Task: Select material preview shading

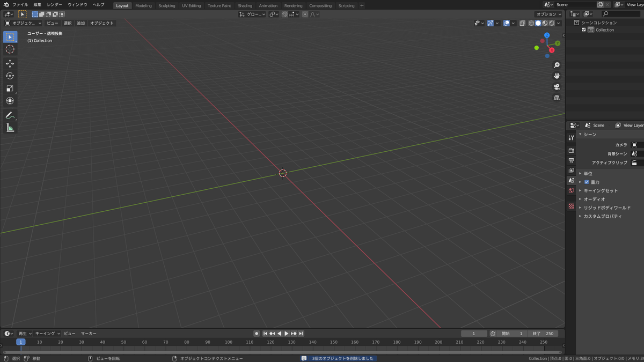Action: point(545,23)
